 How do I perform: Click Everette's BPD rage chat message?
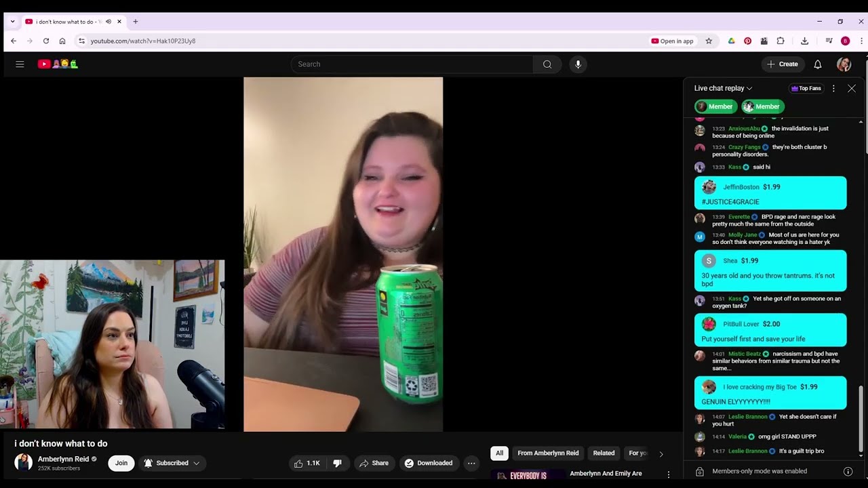pyautogui.click(x=770, y=220)
